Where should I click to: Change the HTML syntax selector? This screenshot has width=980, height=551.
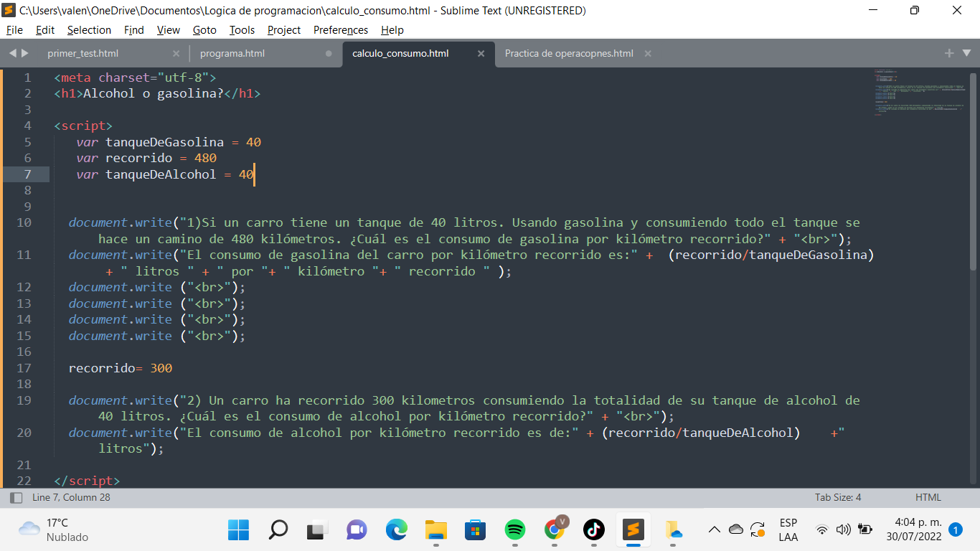click(928, 497)
